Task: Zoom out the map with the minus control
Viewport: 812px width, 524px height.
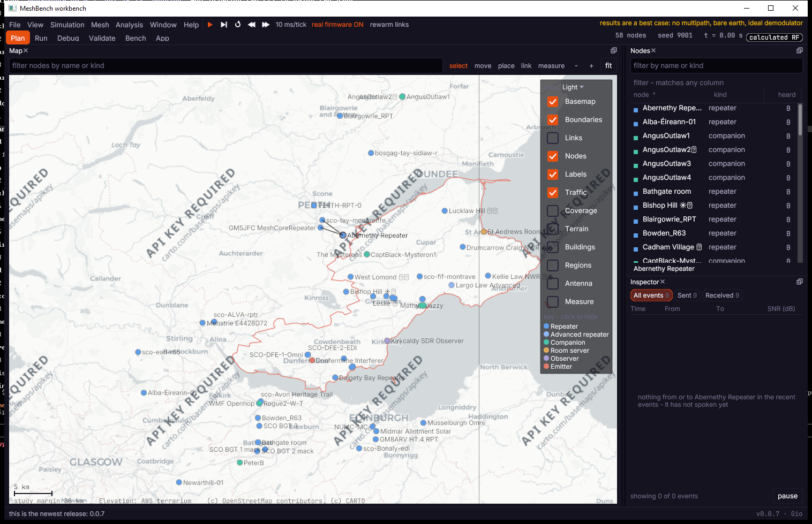Action: [576, 66]
